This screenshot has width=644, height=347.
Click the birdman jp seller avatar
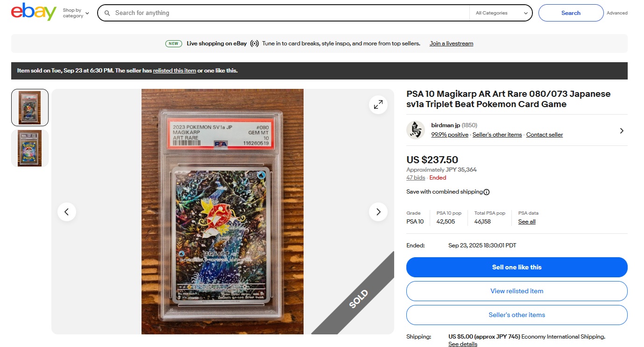(415, 130)
